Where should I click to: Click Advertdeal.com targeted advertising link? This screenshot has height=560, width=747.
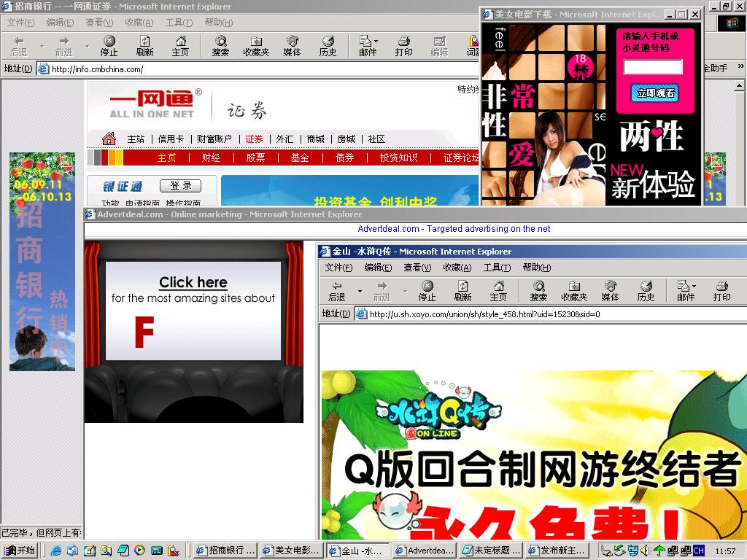tap(454, 229)
